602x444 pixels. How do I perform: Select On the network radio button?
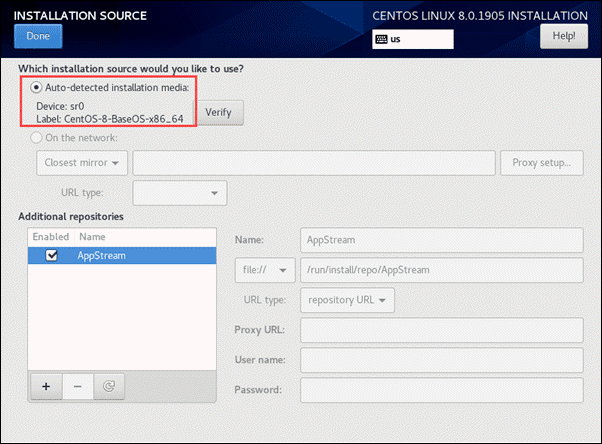36,138
